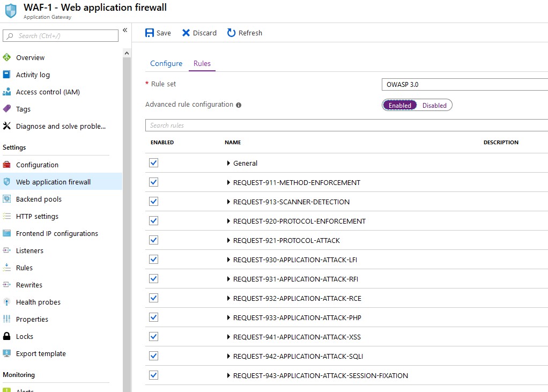This screenshot has height=392, width=548.
Task: Click the purple Tags icon
Action: (x=6, y=109)
